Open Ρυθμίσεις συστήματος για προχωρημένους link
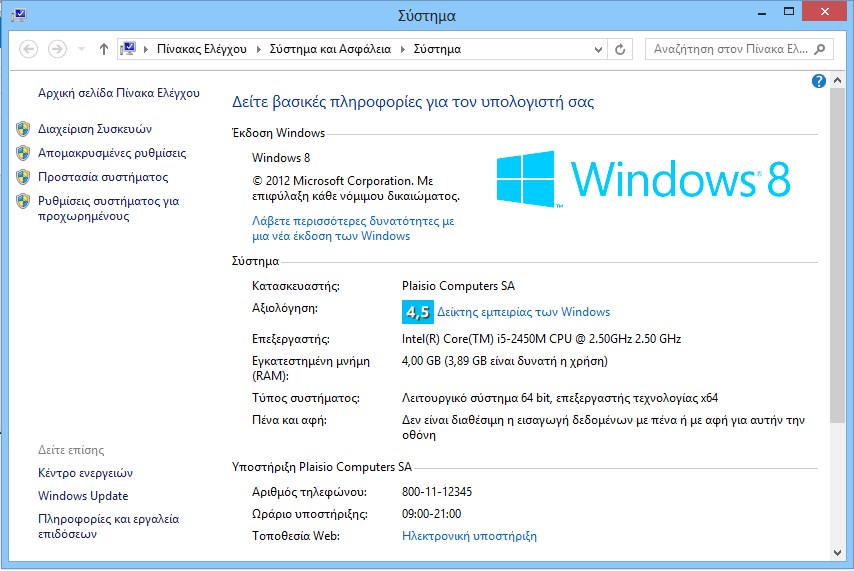Image resolution: width=854 pixels, height=571 pixels. (x=108, y=209)
